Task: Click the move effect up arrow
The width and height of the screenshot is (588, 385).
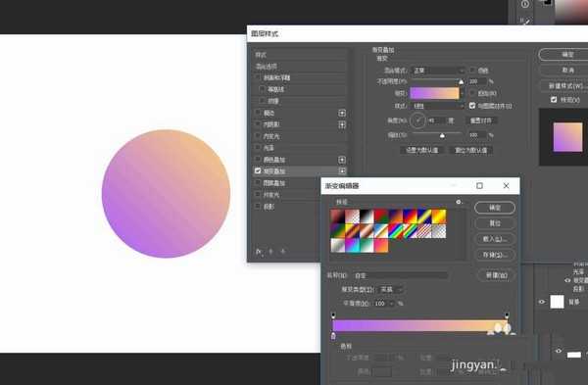Action: (x=270, y=252)
